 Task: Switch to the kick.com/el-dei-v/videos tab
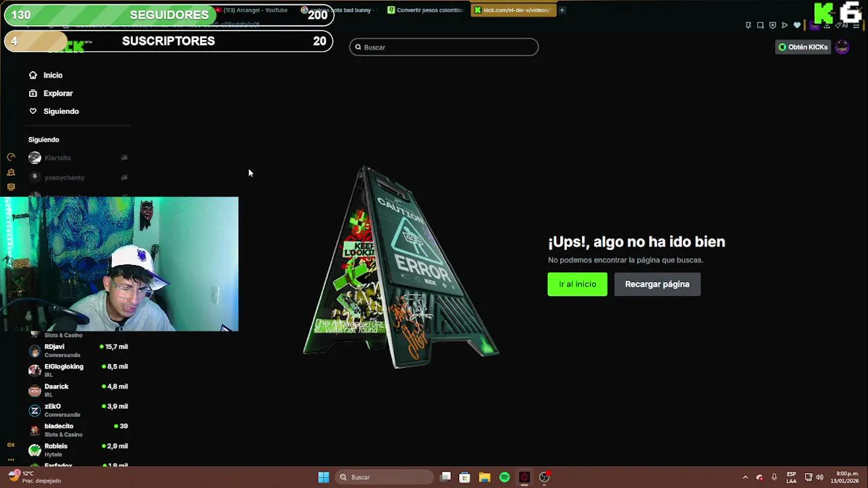pos(513,10)
